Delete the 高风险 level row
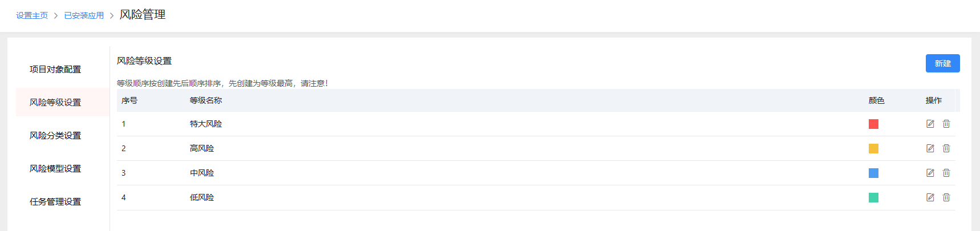The image size is (980, 231). click(946, 148)
